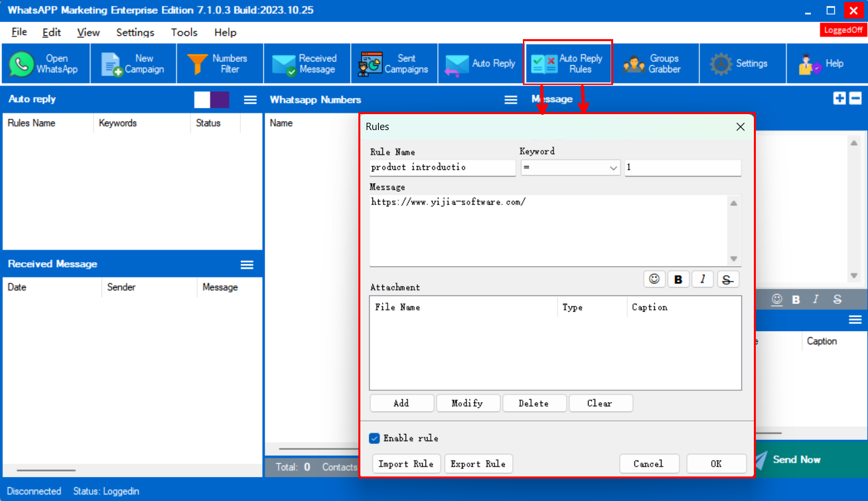Apply strikethrough in the Rules dialog
This screenshot has height=501, width=868.
tap(727, 279)
